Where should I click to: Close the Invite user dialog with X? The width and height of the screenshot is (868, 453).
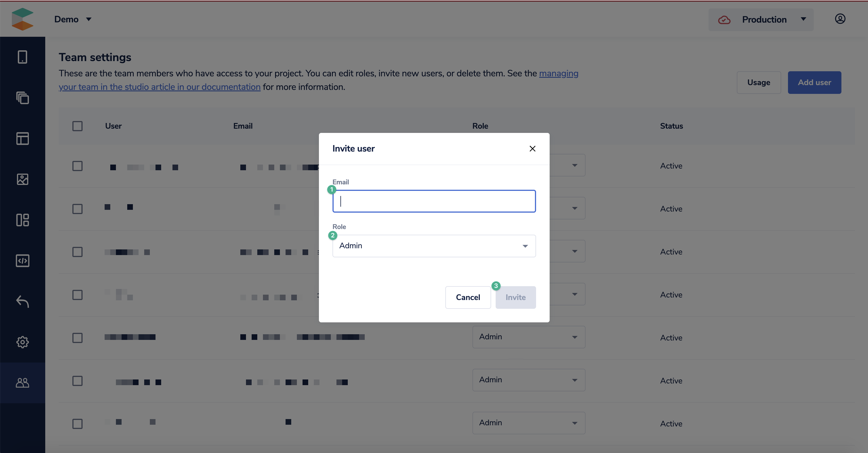pos(532,149)
